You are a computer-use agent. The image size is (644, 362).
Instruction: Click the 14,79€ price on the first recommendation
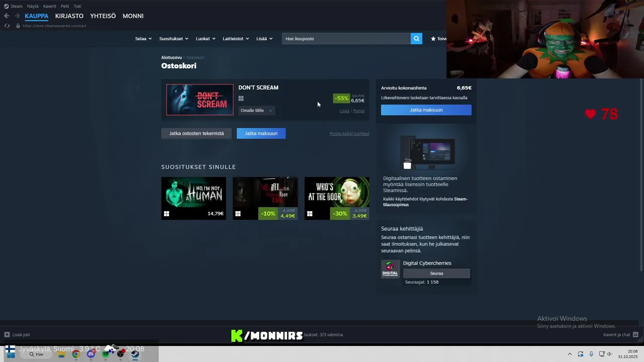point(215,214)
